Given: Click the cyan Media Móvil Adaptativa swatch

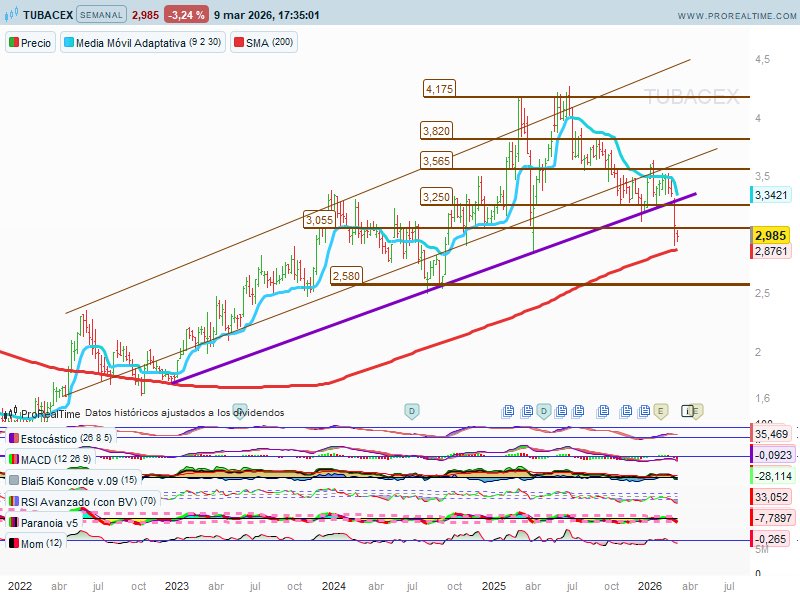Looking at the screenshot, I should pos(69,42).
